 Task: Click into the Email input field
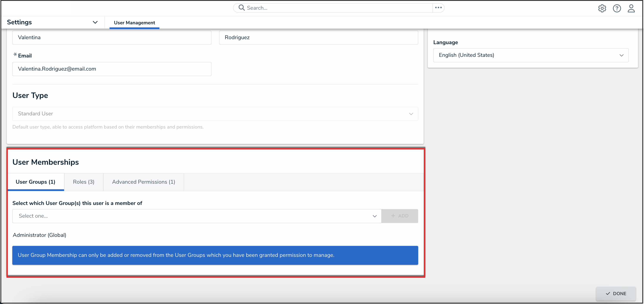[x=112, y=69]
